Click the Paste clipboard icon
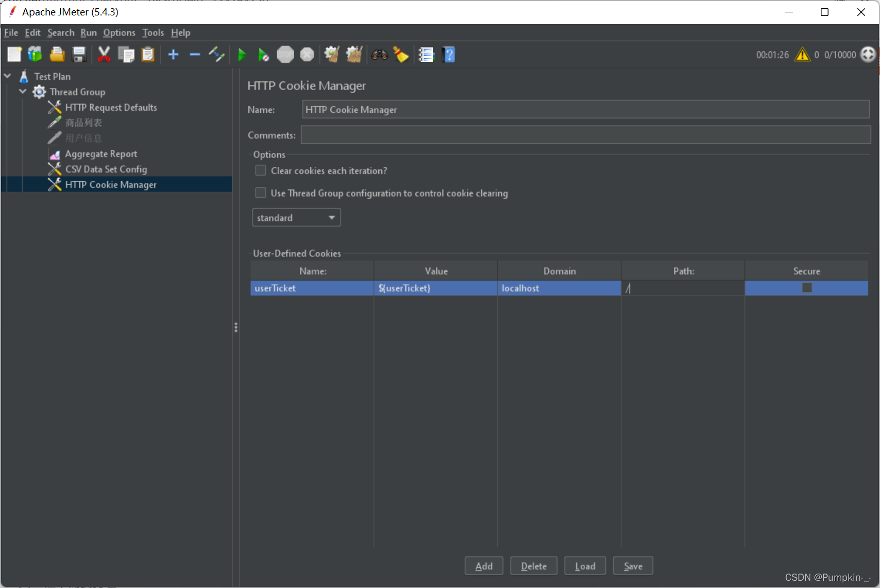 click(148, 54)
